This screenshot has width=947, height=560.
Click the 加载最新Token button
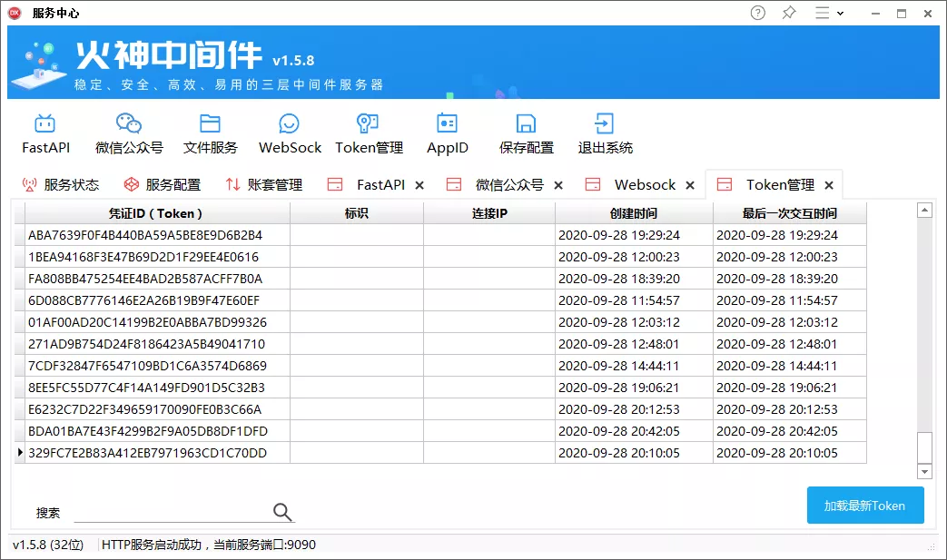865,505
